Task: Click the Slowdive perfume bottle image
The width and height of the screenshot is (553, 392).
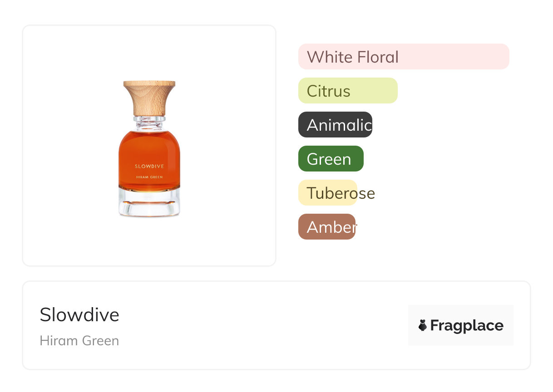Action: pos(149,149)
